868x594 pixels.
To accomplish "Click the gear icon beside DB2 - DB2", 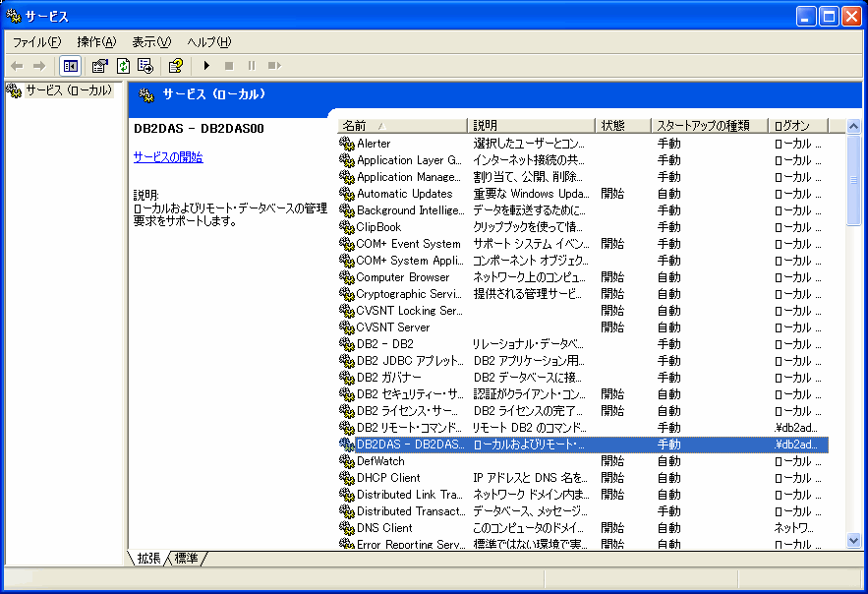I will point(347,344).
